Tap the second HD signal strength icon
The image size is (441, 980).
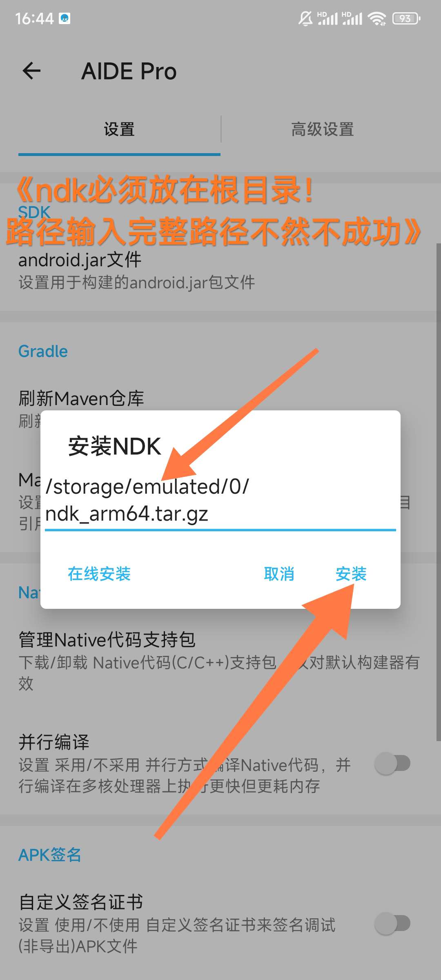click(x=352, y=18)
